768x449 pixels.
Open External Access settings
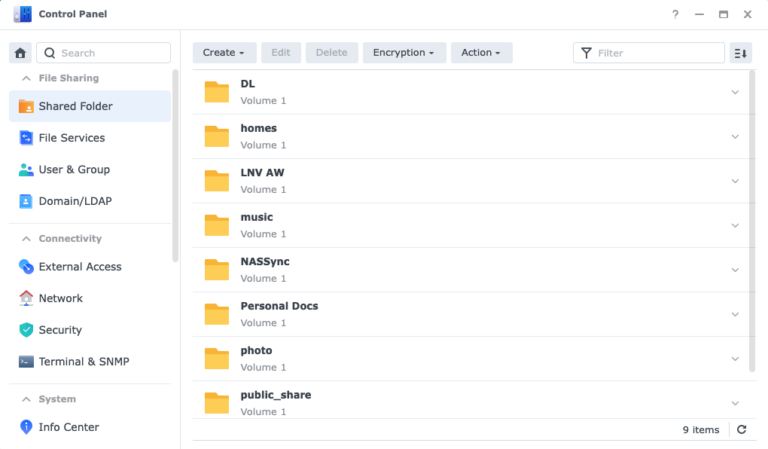tap(80, 267)
